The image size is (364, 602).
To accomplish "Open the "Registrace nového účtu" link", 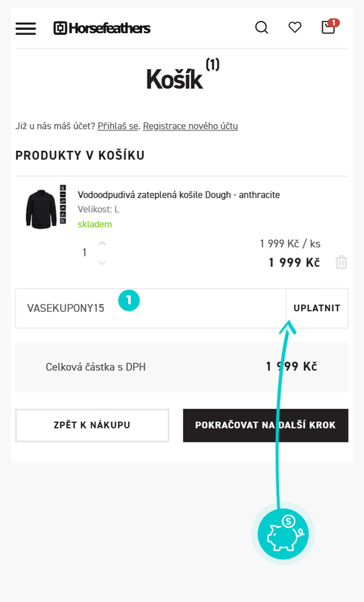I will 190,126.
